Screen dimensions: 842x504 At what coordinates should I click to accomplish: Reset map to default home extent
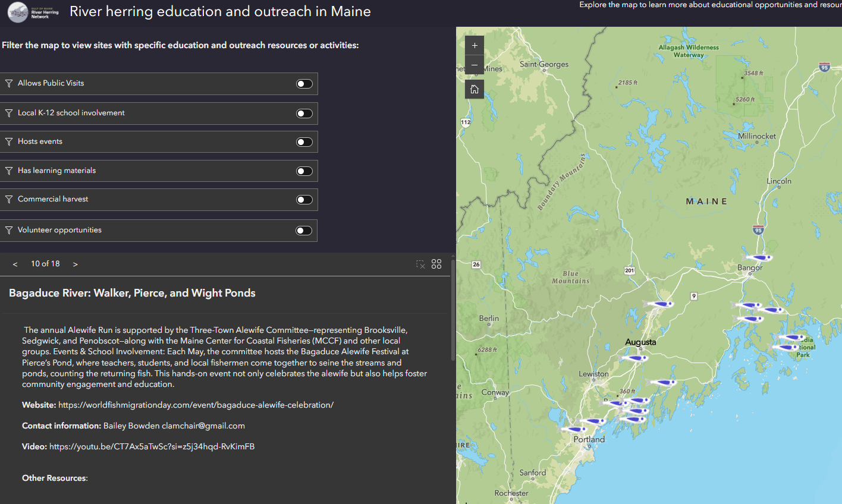475,89
